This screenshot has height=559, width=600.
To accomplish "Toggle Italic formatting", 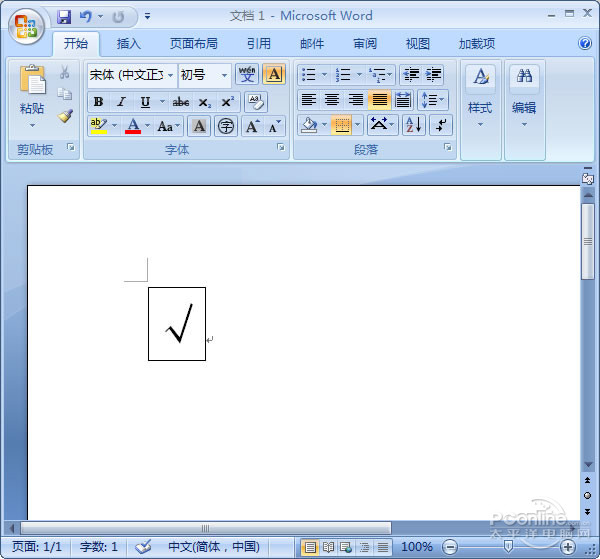I will pyautogui.click(x=121, y=102).
